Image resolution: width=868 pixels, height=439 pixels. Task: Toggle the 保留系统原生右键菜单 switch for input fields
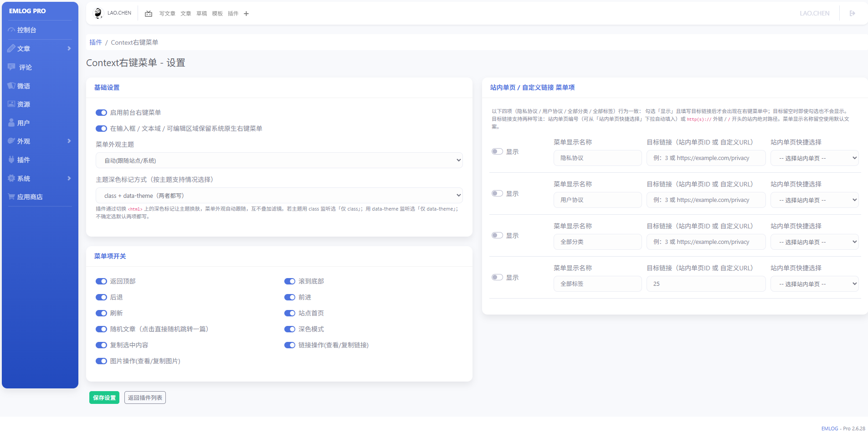(x=101, y=129)
